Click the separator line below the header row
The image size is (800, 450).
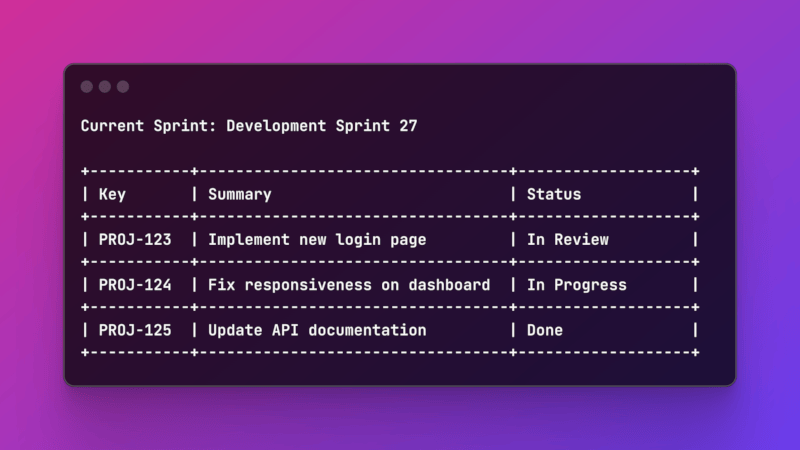click(x=390, y=217)
